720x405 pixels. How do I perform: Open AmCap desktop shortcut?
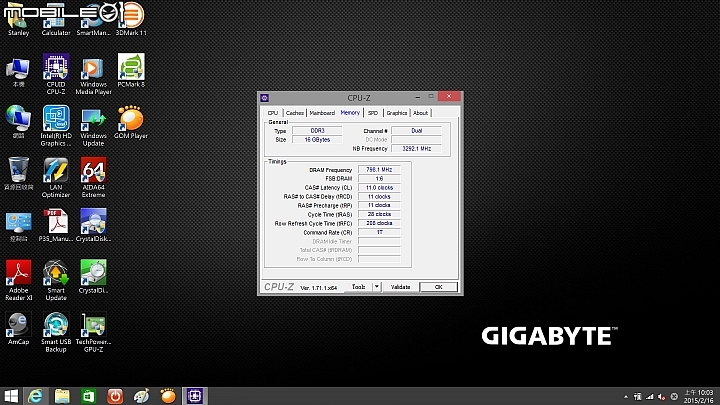(x=18, y=328)
